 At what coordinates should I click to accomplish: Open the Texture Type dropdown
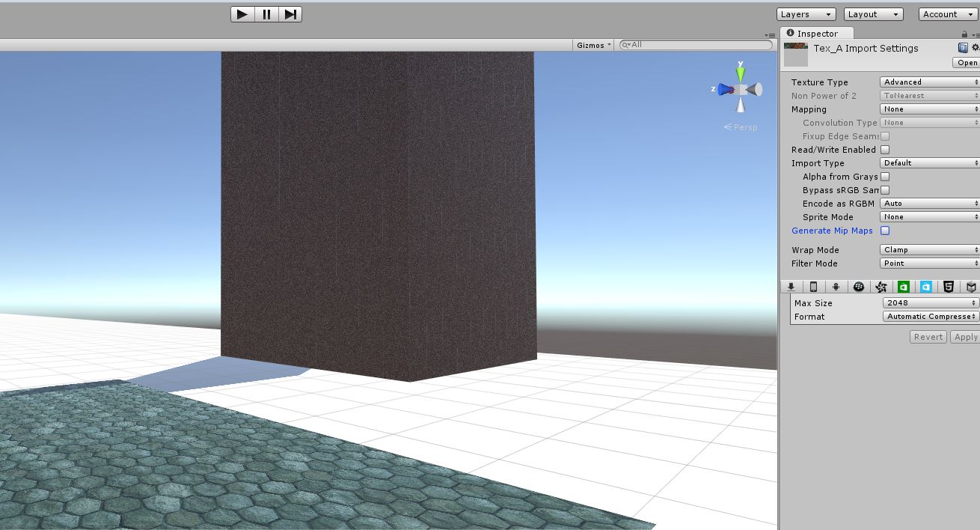tap(928, 82)
